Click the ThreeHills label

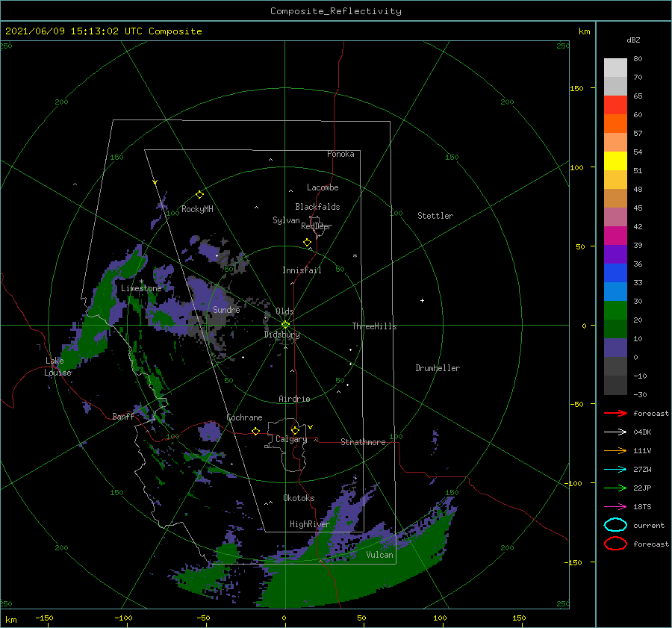pos(374,326)
